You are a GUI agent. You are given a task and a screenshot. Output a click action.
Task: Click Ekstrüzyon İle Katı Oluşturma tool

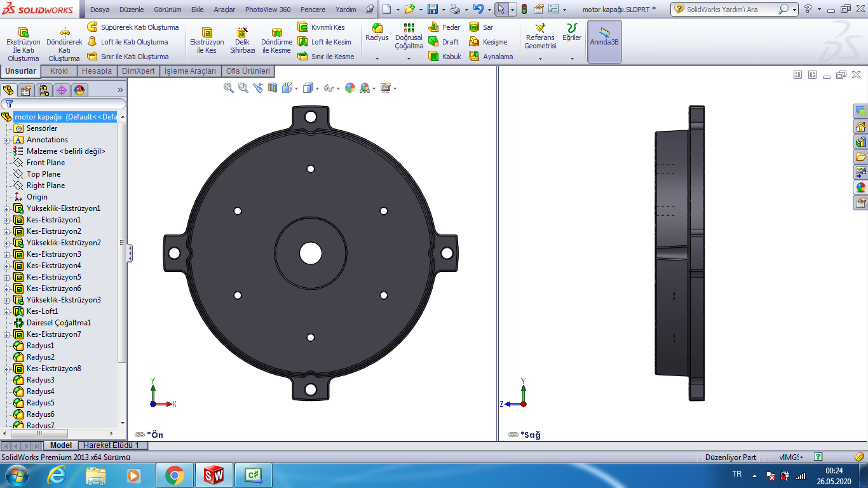point(23,44)
